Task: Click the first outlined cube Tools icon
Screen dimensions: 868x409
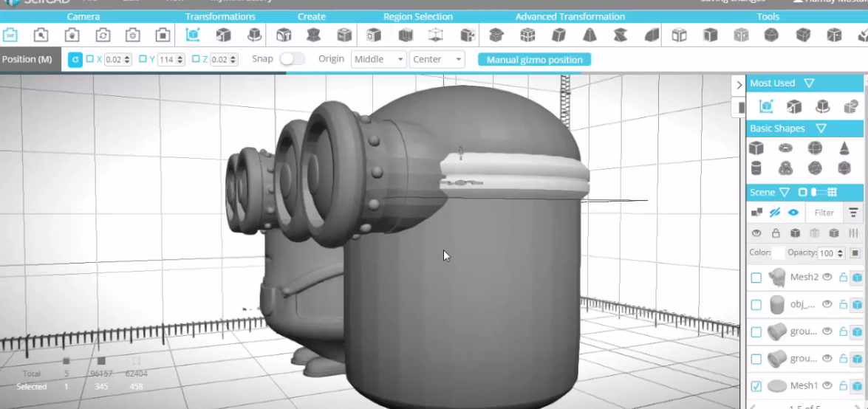Action: tap(679, 35)
